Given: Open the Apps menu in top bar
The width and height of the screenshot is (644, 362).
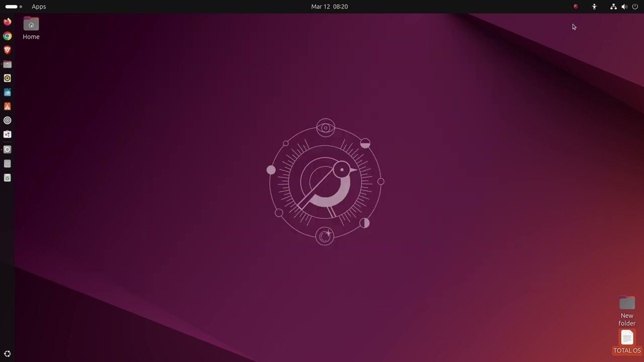Looking at the screenshot, I should click(39, 7).
